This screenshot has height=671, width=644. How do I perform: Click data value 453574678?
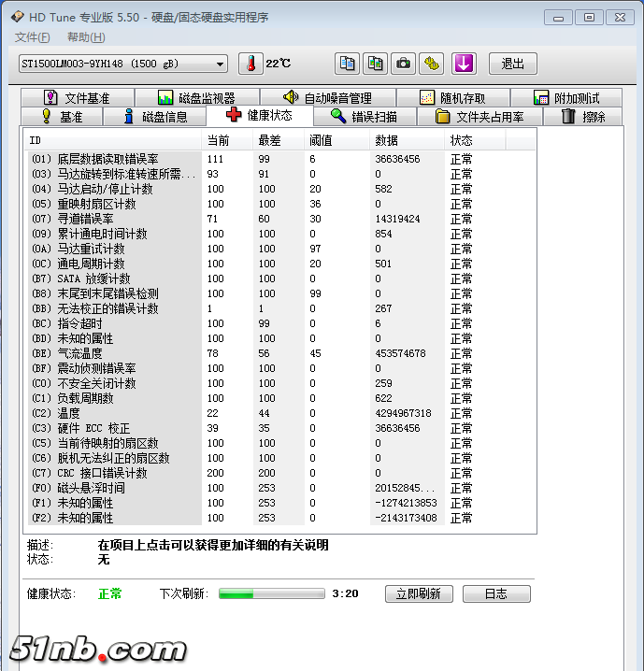[x=401, y=353]
